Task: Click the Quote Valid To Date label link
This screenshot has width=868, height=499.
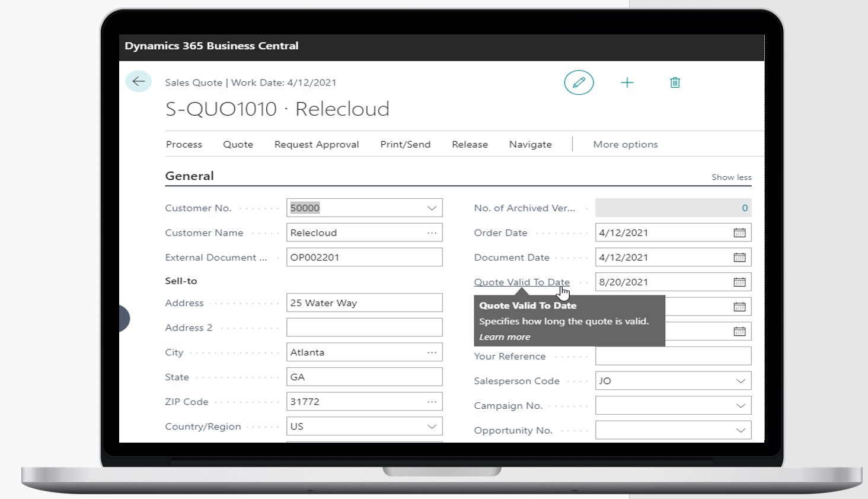Action: 522,282
